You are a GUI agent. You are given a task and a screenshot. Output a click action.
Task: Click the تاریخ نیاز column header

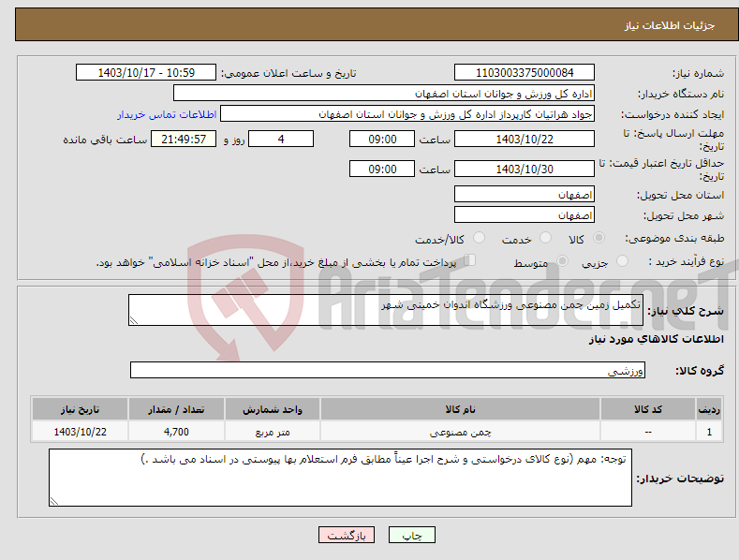[x=81, y=409]
